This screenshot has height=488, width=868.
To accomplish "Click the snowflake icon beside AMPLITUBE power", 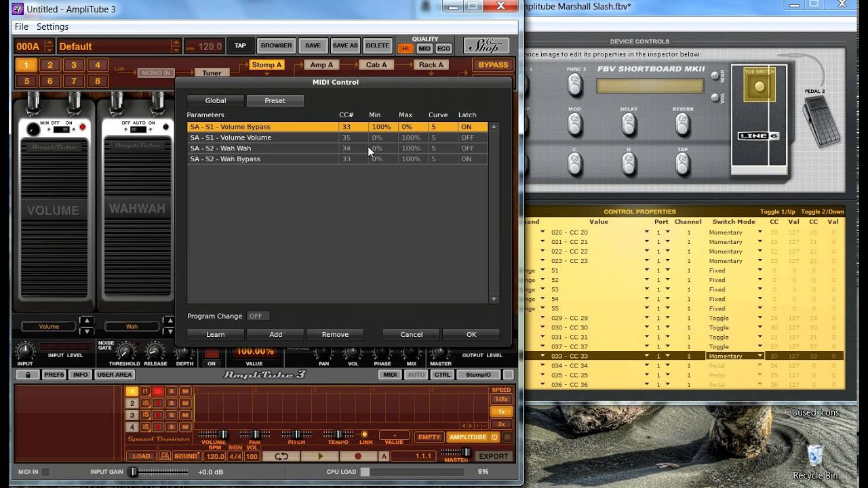I will 507,437.
